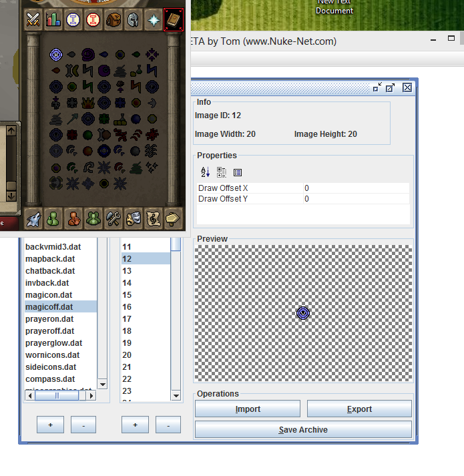Image resolution: width=464 pixels, height=476 pixels.
Task: Click the spell sprite in the Preview
Action: pyautogui.click(x=303, y=313)
